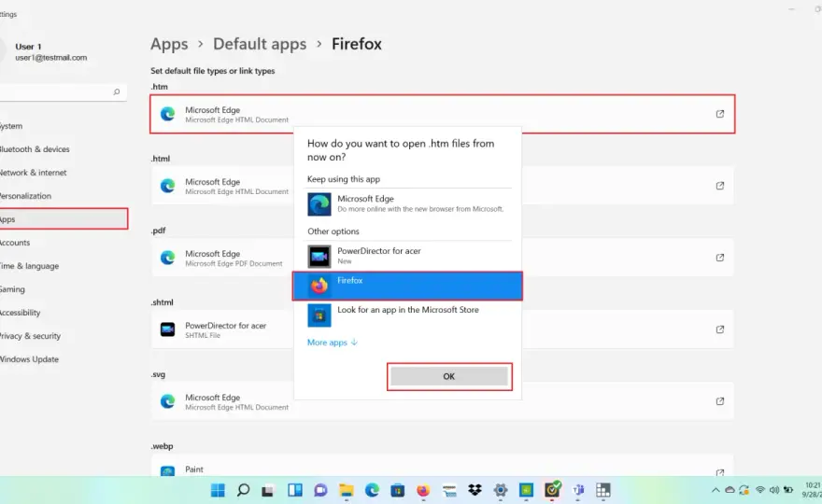Open Bluetooth & devices in sidebar
The width and height of the screenshot is (822, 504).
pyautogui.click(x=63, y=148)
